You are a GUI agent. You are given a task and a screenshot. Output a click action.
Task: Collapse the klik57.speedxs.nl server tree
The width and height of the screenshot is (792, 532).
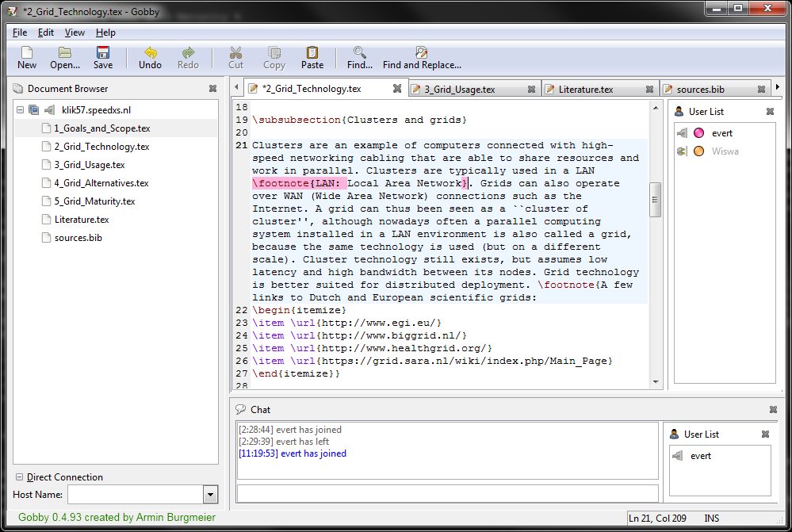tap(20, 109)
